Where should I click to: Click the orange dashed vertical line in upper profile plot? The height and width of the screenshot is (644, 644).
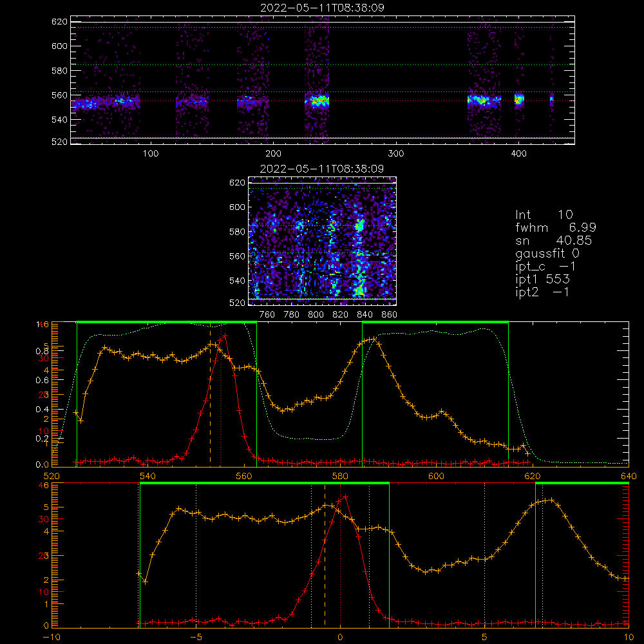(211, 394)
